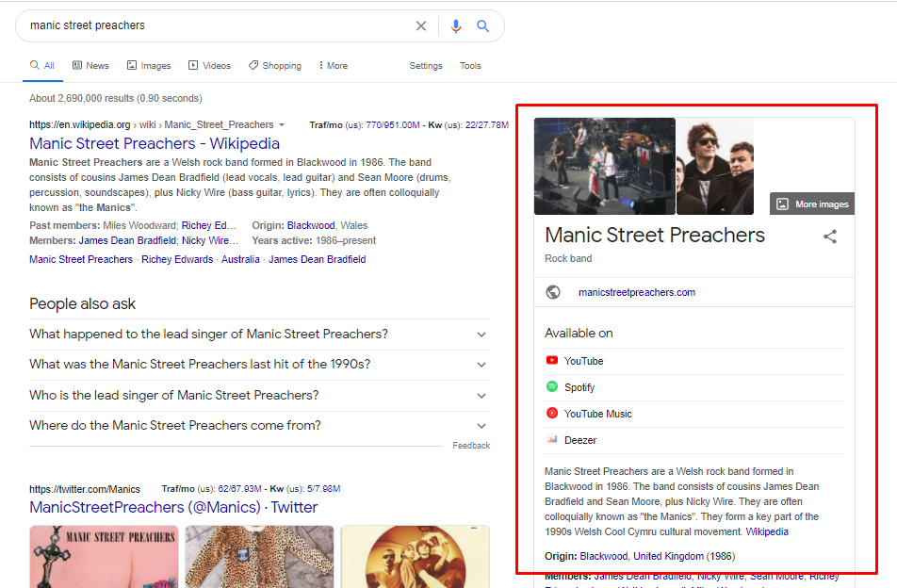897x588 pixels.
Task: View More images of the band
Action: [x=812, y=204]
